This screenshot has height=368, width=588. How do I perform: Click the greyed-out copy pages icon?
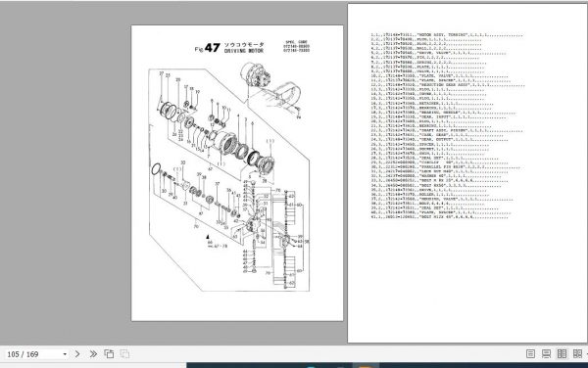pos(124,353)
